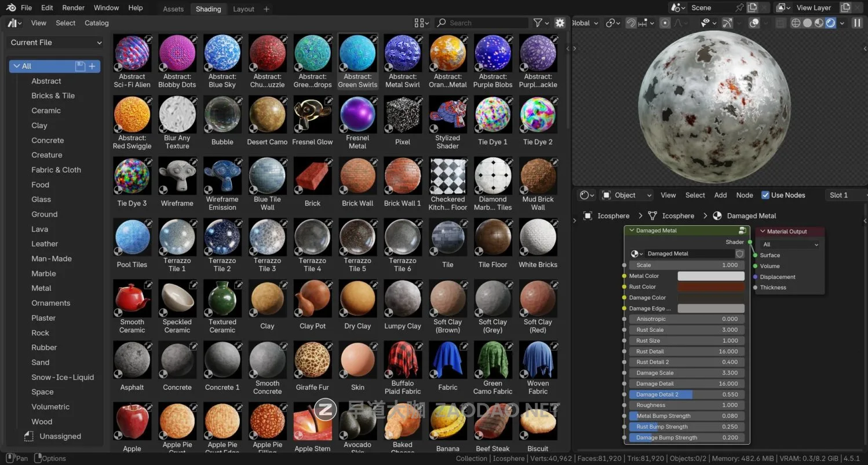This screenshot has height=465, width=868.
Task: Select the Snow-Ice-Liquid catalog
Action: 63,377
